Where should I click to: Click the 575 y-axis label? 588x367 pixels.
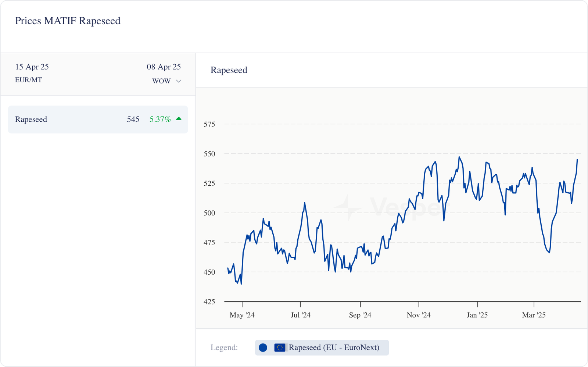209,124
